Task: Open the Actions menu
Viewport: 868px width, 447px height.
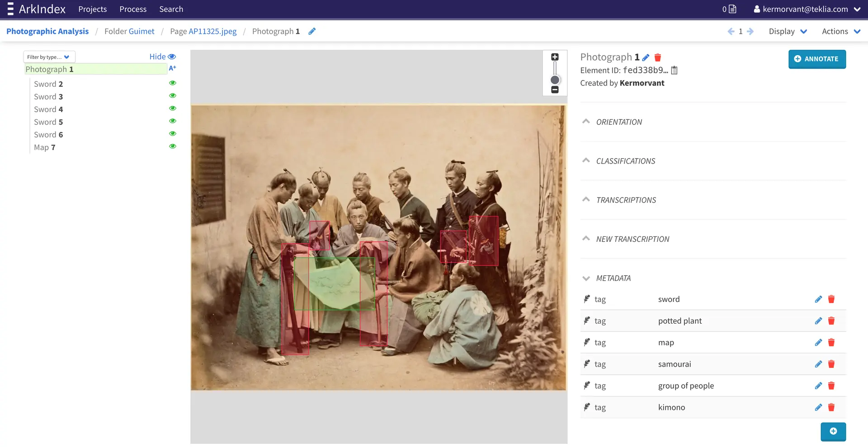Action: click(840, 31)
